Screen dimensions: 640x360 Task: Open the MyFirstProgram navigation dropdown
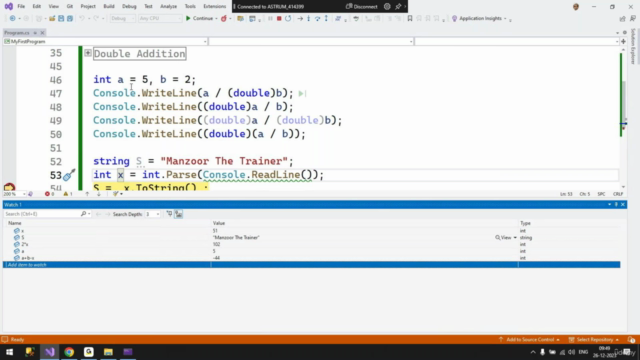coord(105,42)
